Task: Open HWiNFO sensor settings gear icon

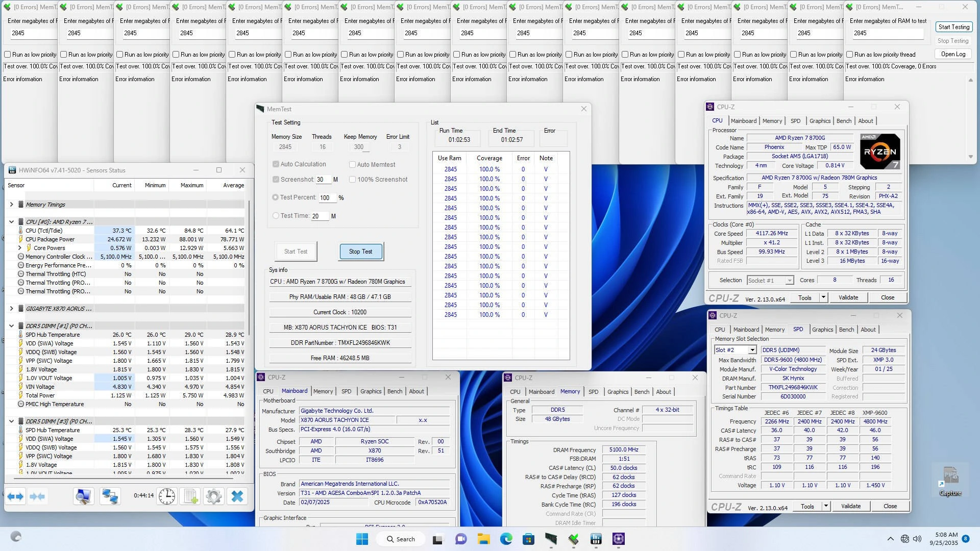Action: (x=214, y=496)
